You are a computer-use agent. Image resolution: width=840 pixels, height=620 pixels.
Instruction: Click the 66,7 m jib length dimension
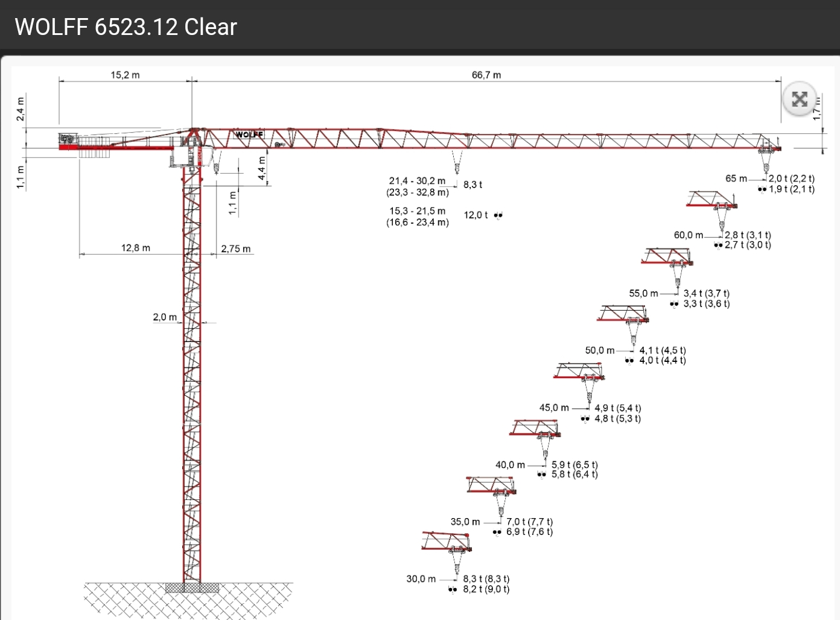point(486,75)
